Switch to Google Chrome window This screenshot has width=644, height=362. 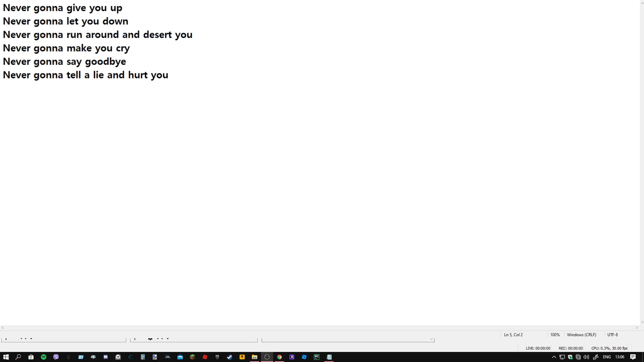pyautogui.click(x=279, y=357)
